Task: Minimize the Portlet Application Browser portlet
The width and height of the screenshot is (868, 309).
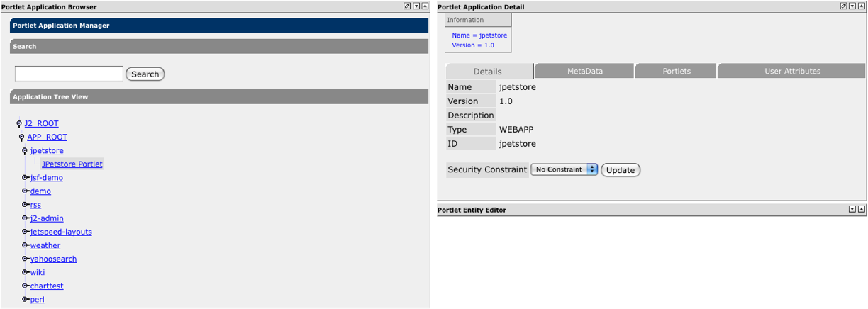Action: coord(416,6)
